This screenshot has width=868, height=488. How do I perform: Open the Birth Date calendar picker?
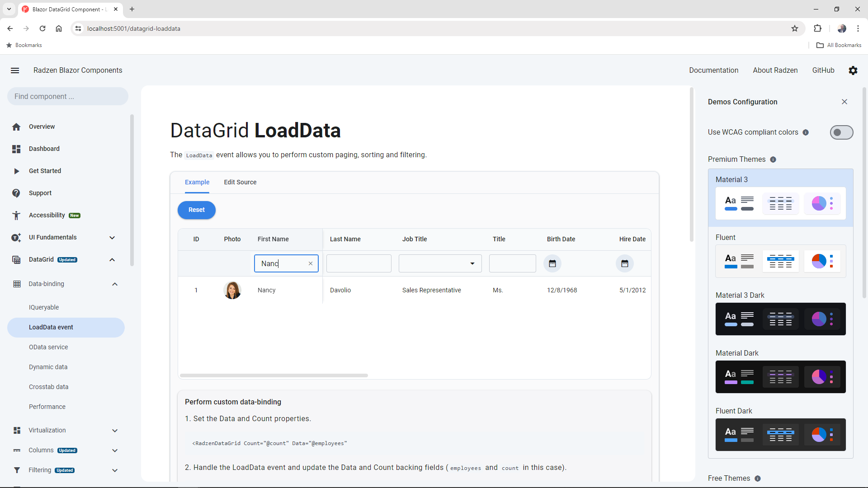552,263
